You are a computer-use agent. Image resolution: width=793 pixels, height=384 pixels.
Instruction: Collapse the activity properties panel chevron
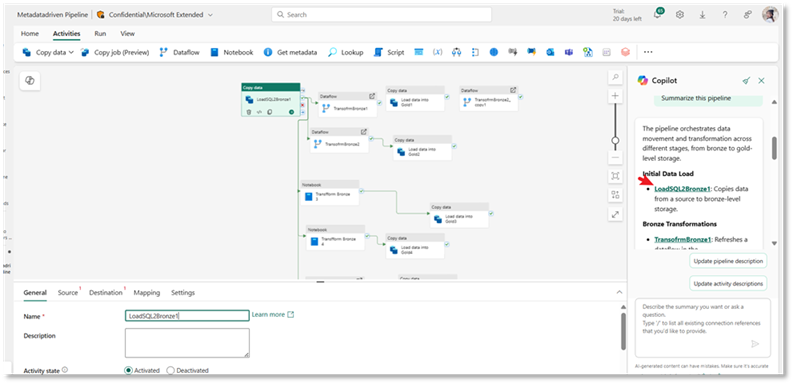[x=620, y=292]
